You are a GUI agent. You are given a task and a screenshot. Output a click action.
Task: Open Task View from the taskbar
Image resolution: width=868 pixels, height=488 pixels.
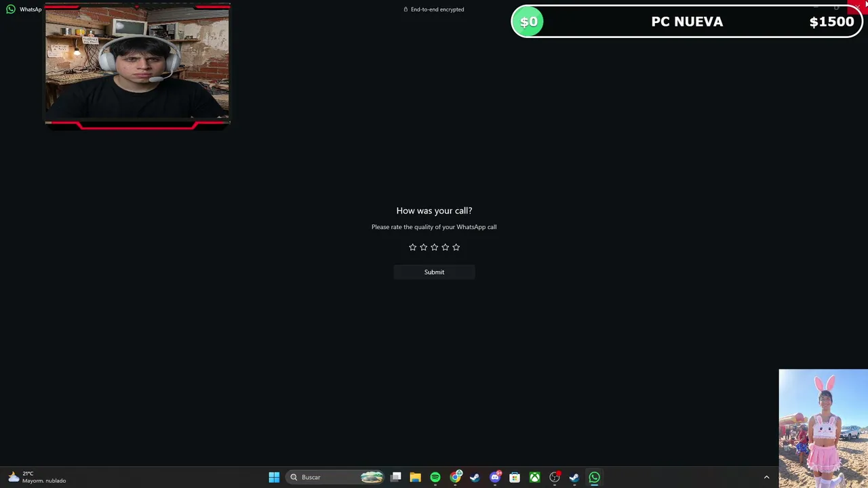pos(396,477)
